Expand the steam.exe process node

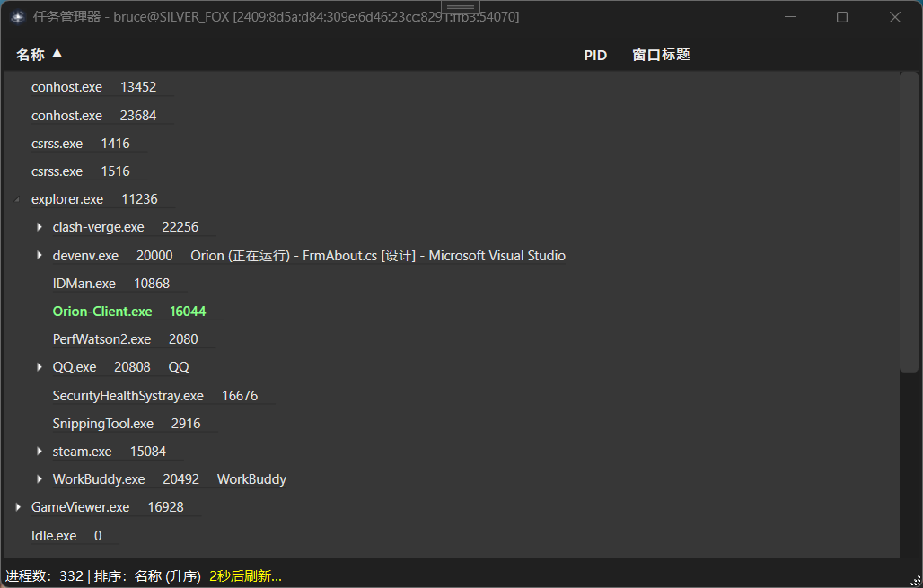40,452
